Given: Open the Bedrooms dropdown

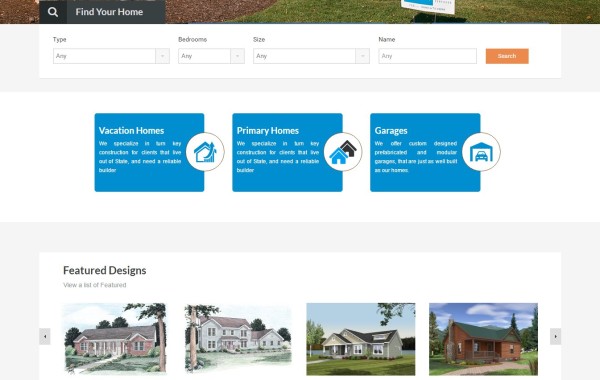Looking at the screenshot, I should 211,56.
